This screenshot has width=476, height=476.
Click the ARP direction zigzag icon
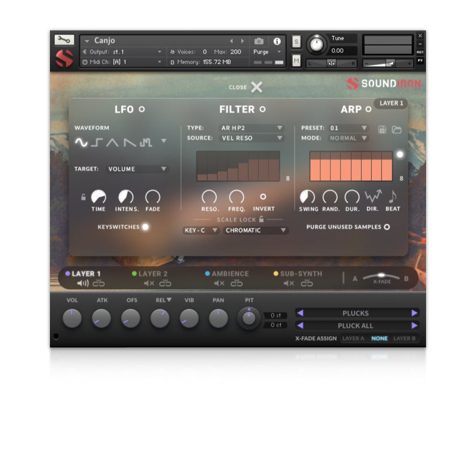(x=373, y=196)
